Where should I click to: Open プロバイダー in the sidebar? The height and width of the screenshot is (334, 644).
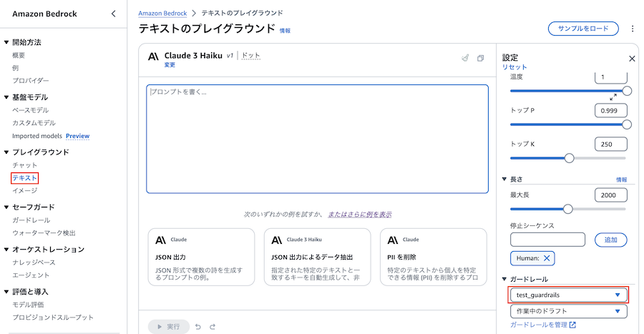click(x=30, y=80)
